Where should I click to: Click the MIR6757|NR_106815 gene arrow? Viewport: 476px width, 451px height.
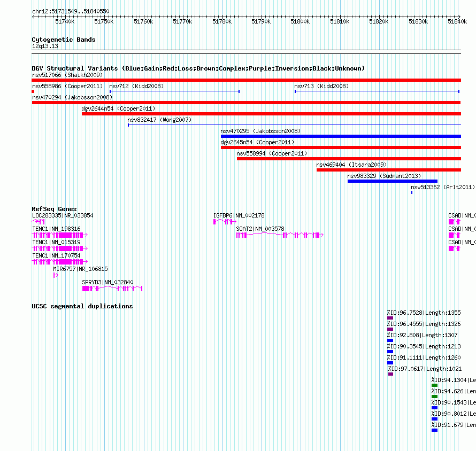click(x=56, y=275)
